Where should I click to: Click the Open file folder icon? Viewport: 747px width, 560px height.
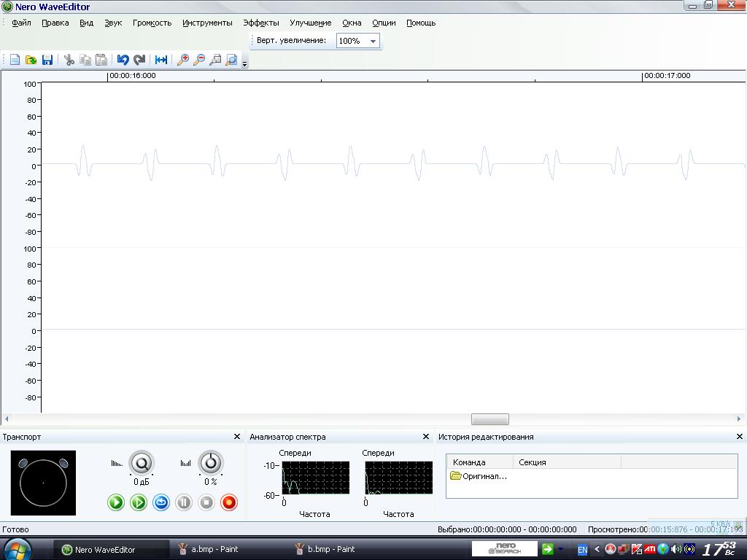point(31,60)
